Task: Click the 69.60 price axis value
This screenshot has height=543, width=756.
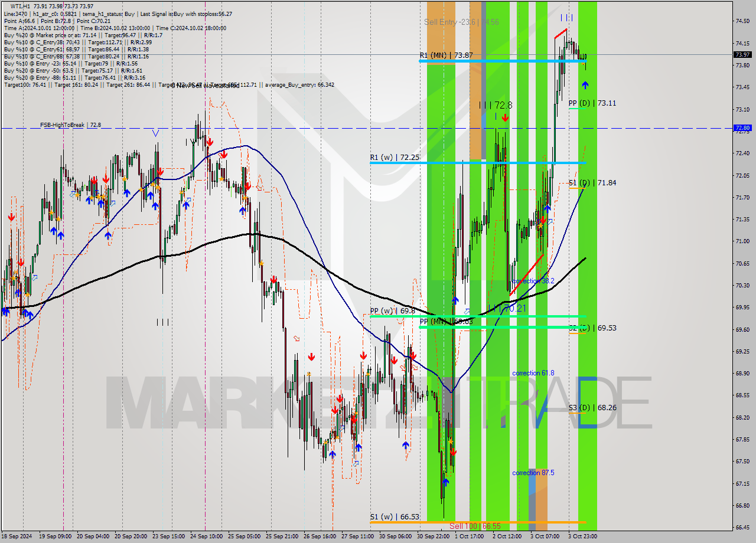Action: tap(742, 329)
